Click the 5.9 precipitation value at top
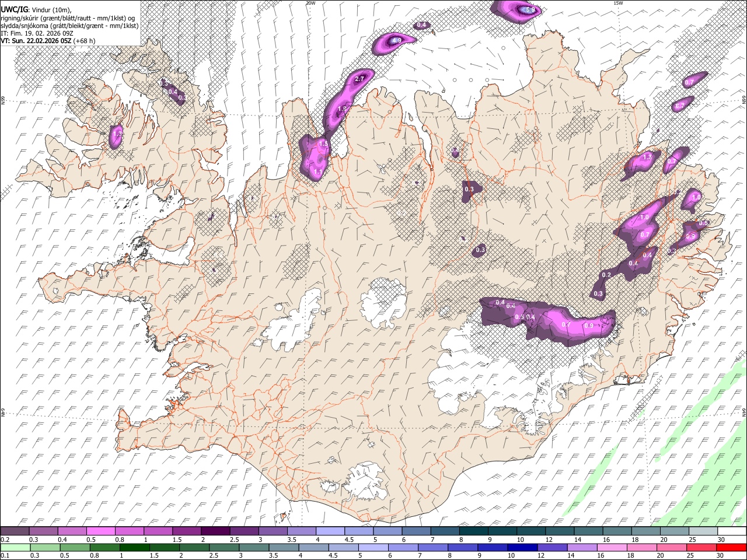 point(530,10)
